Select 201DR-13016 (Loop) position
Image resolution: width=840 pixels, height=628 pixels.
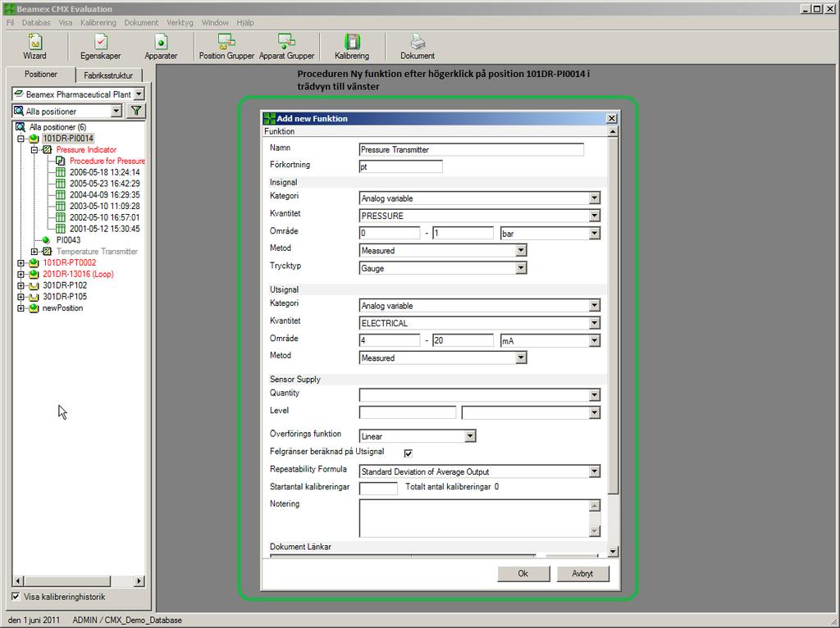78,274
